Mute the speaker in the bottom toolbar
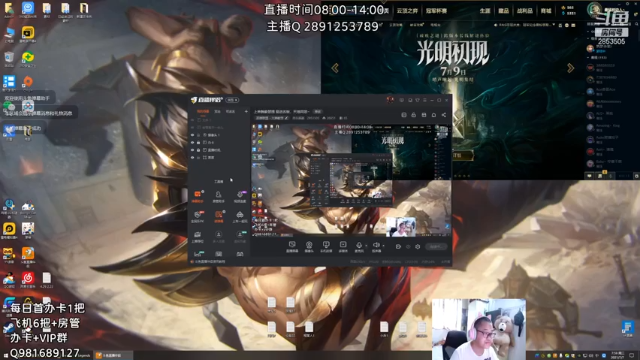The width and height of the screenshot is (640, 360). click(376, 245)
